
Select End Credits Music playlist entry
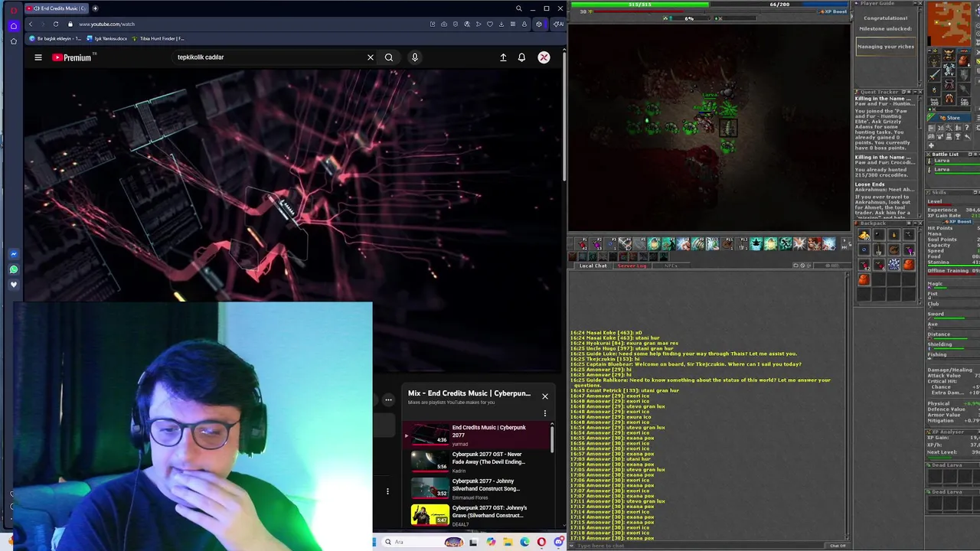point(479,435)
